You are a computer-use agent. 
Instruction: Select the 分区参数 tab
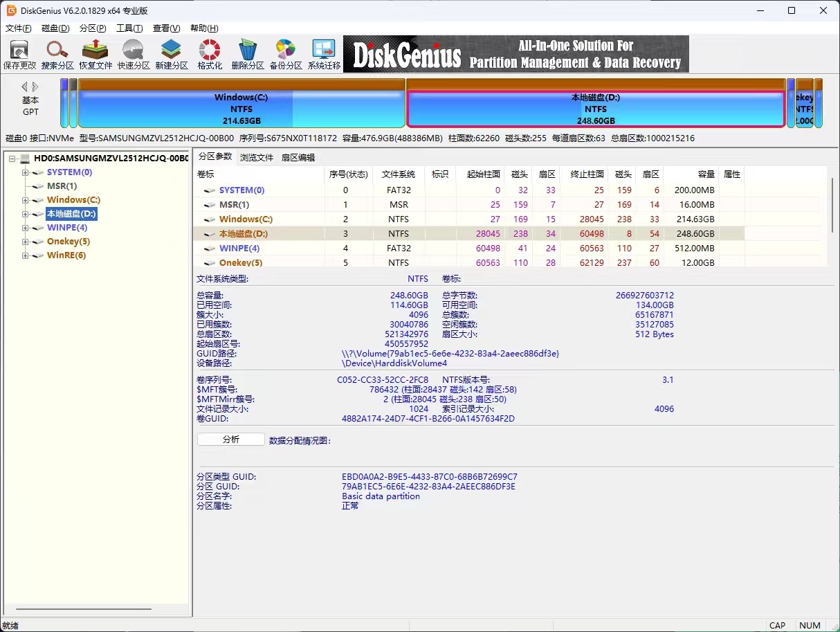[215, 157]
